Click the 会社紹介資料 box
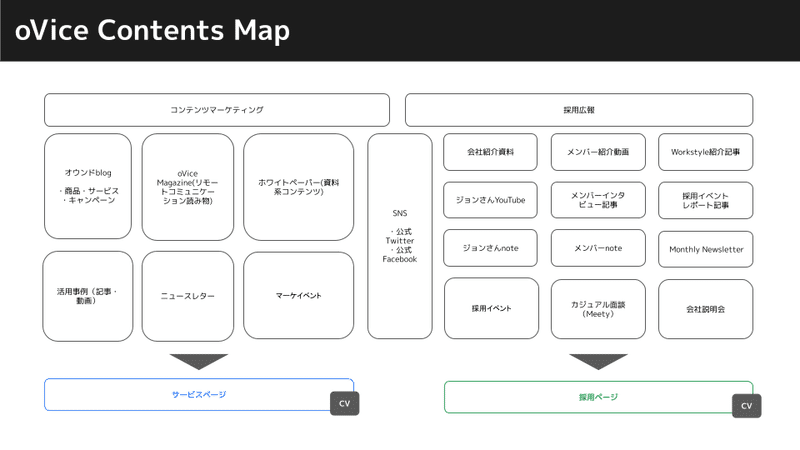 click(x=490, y=152)
